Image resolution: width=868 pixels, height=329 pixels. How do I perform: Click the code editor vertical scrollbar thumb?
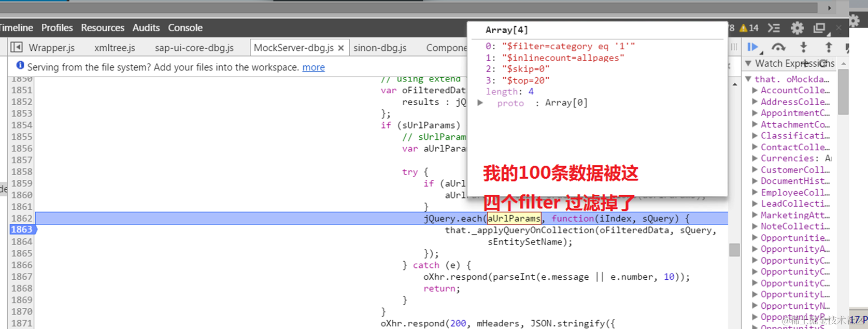[734, 250]
